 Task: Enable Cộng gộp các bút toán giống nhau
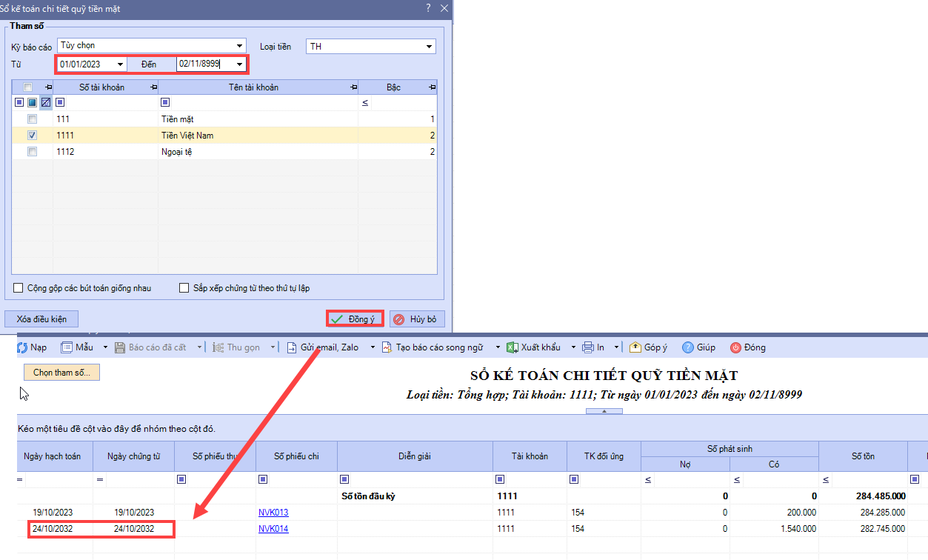[x=19, y=288]
